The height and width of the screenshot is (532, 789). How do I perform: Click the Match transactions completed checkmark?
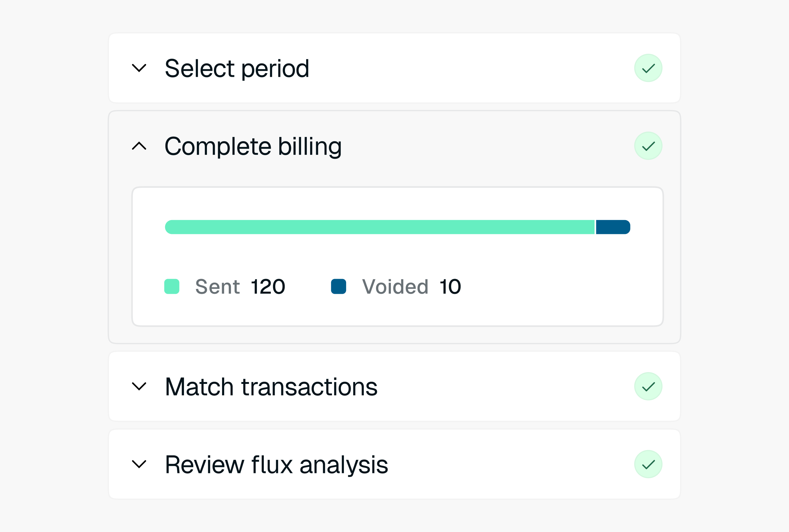tap(648, 386)
